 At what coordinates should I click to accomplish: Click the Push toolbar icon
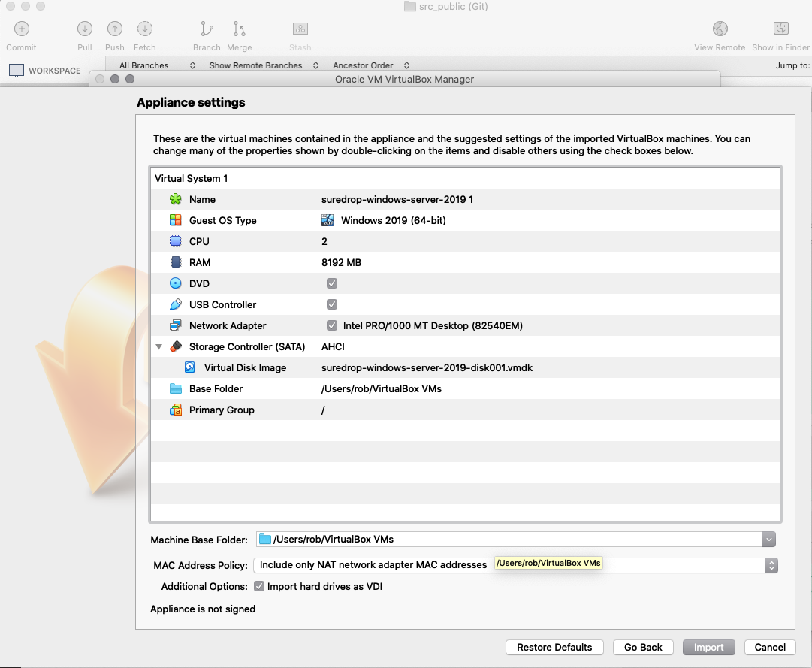tap(114, 29)
